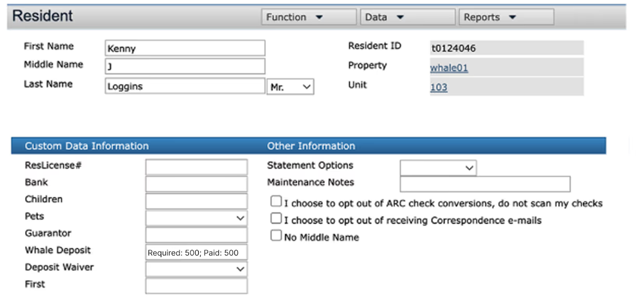Expand the Mr. title dropdown

tap(290, 87)
